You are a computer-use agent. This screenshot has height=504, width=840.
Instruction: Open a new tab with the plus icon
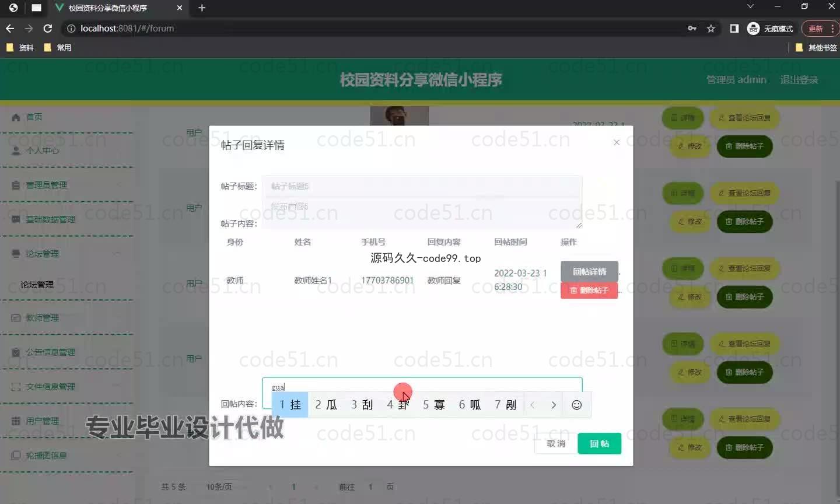[202, 8]
